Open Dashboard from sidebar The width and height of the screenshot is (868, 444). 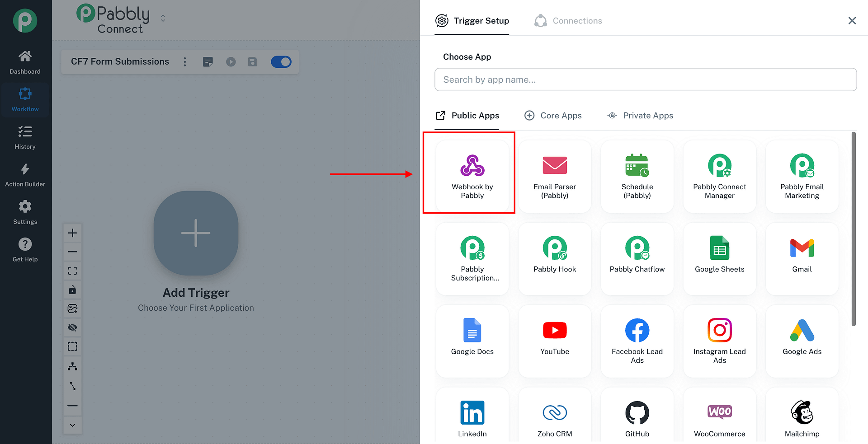pyautogui.click(x=25, y=62)
